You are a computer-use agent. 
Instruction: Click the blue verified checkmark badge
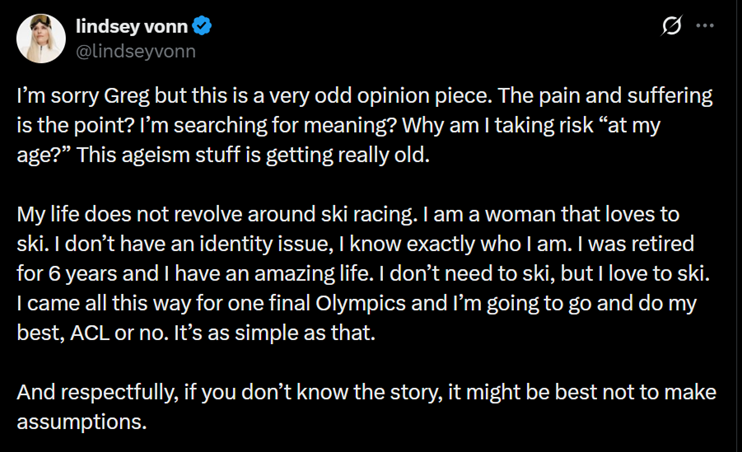click(201, 26)
